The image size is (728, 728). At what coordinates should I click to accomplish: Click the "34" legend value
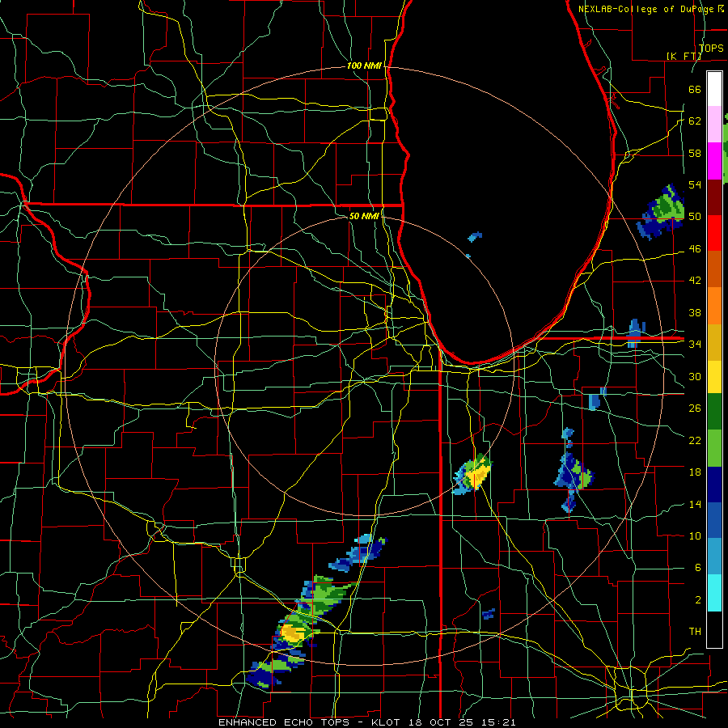(695, 344)
